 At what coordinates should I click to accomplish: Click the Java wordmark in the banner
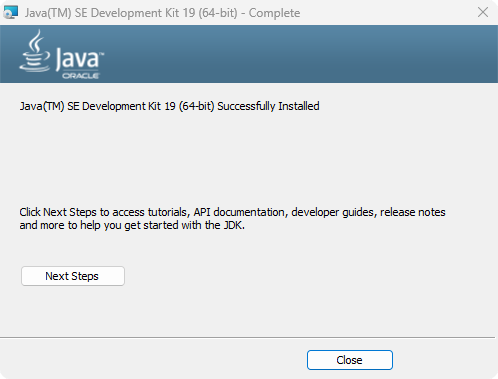tap(79, 59)
